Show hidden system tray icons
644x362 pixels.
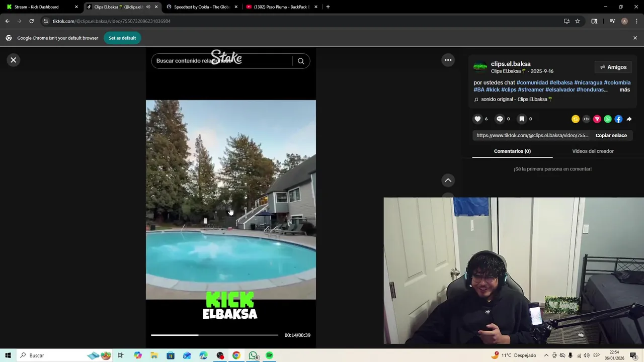tap(546, 355)
